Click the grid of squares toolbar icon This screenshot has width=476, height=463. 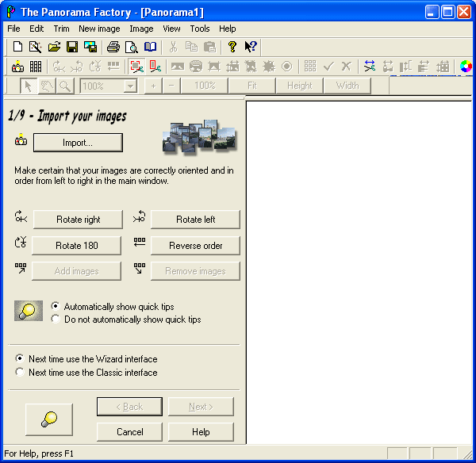point(310,67)
